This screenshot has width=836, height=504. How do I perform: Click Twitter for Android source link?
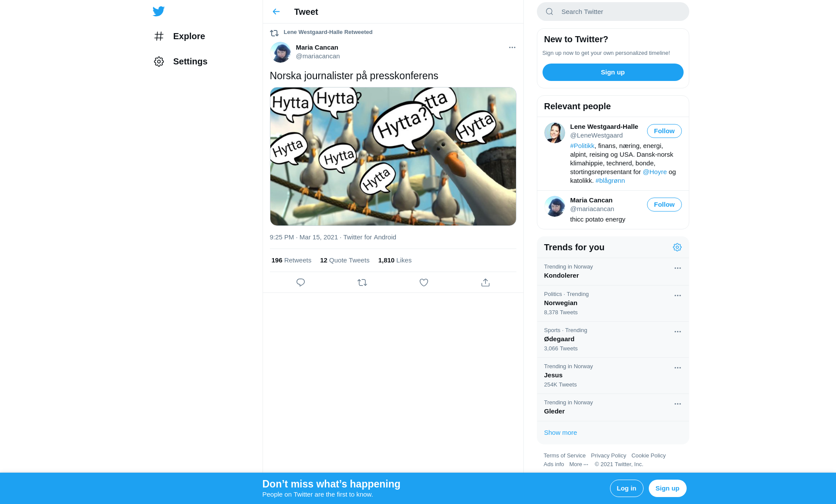coord(370,237)
